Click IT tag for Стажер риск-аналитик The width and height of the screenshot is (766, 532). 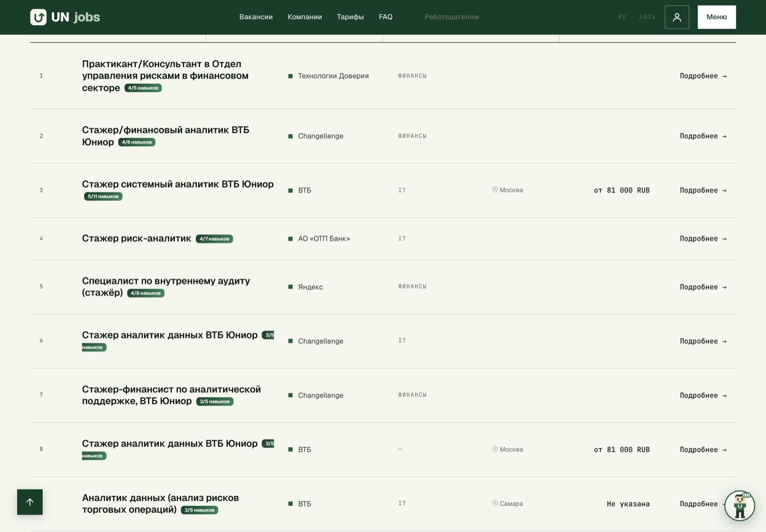[402, 239]
